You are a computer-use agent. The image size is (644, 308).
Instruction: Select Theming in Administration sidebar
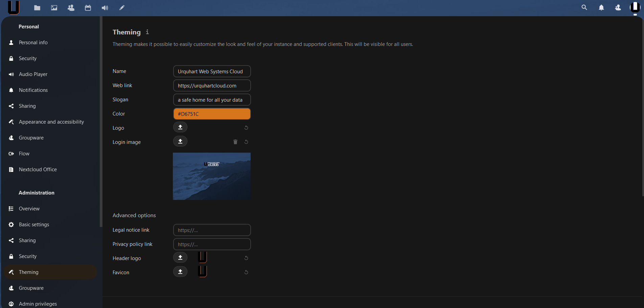click(51, 272)
